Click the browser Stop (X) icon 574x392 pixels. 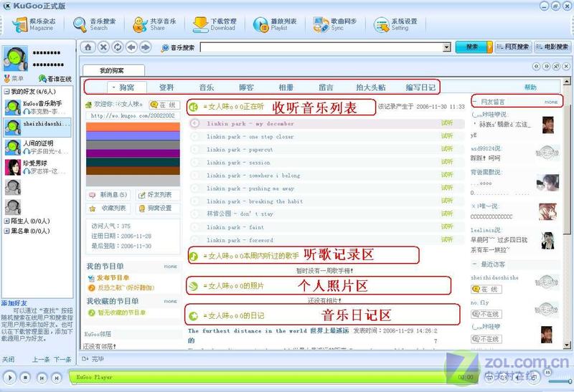(x=103, y=47)
